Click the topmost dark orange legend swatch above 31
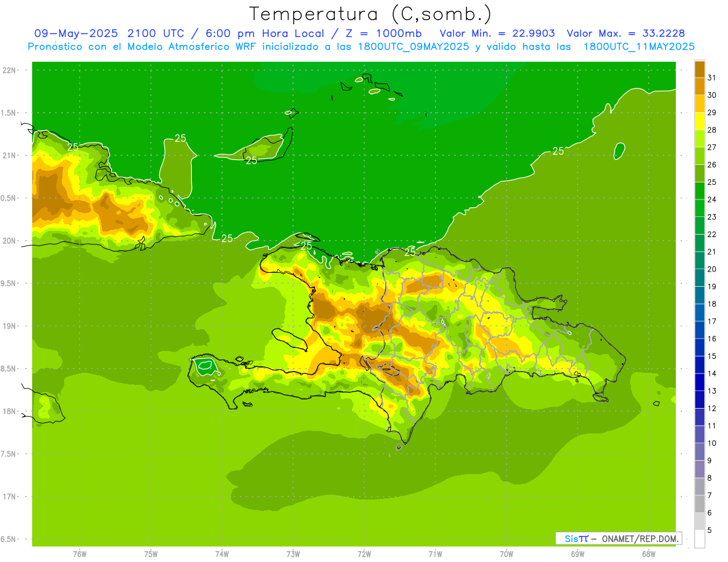The height and width of the screenshot is (562, 728). [x=699, y=69]
